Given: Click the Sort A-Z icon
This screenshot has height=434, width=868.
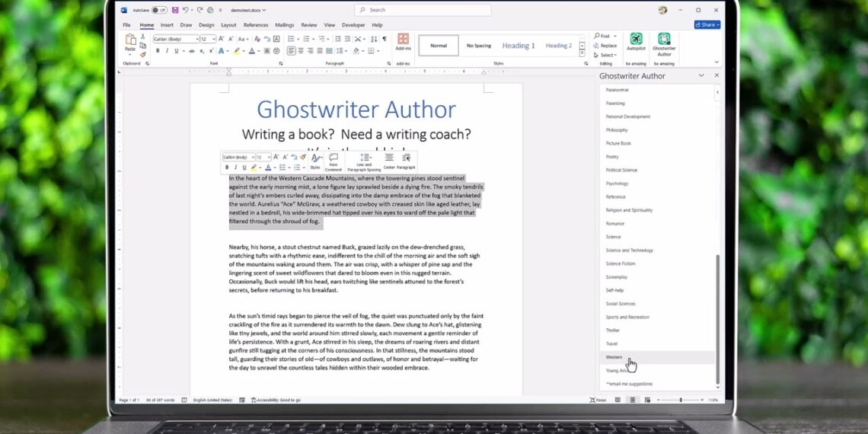Looking at the screenshot, I should [x=374, y=40].
